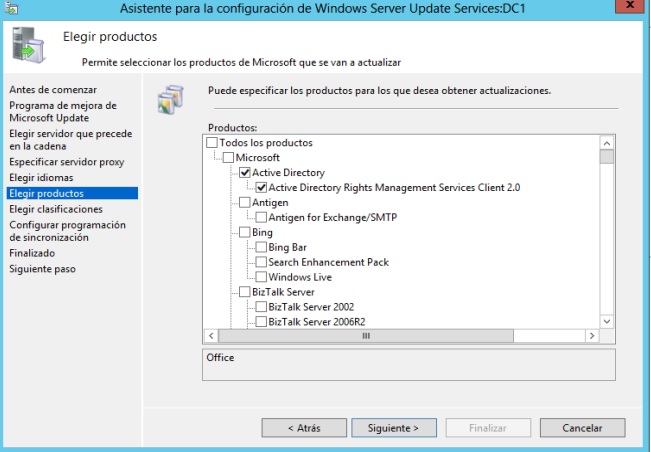Close the WSUS configuration wizard window
The width and height of the screenshot is (651, 452).
coord(630,6)
